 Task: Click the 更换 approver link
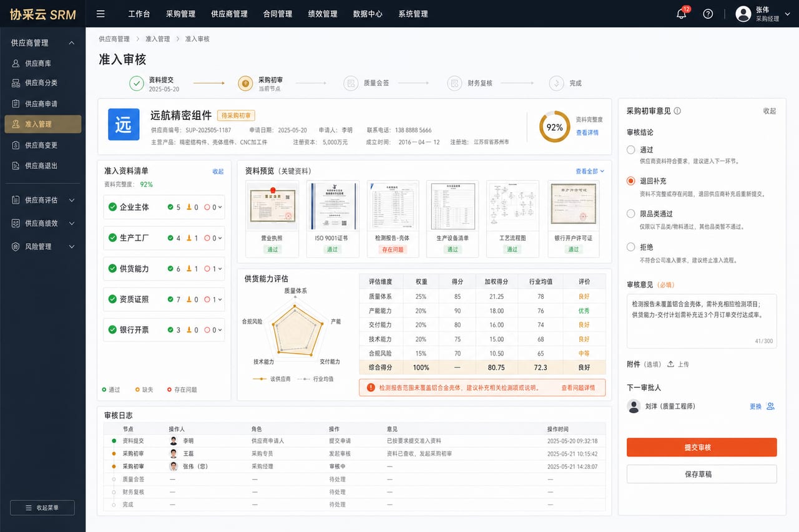tap(755, 406)
